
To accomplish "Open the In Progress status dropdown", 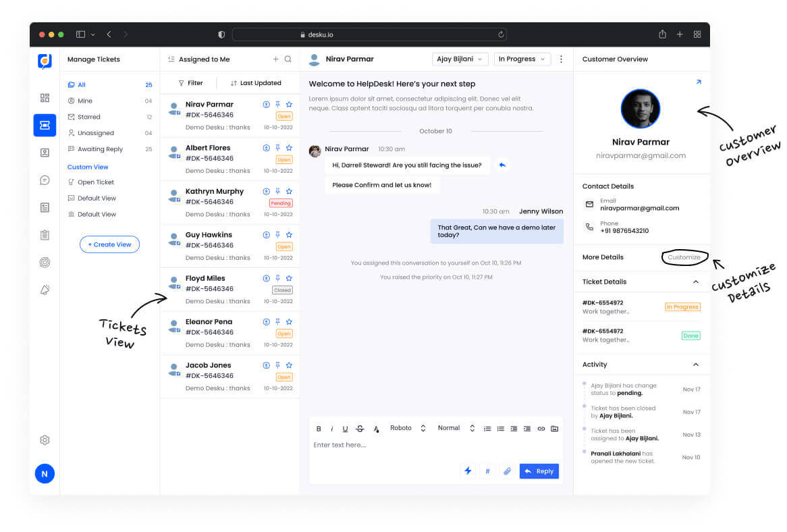I will [x=522, y=59].
